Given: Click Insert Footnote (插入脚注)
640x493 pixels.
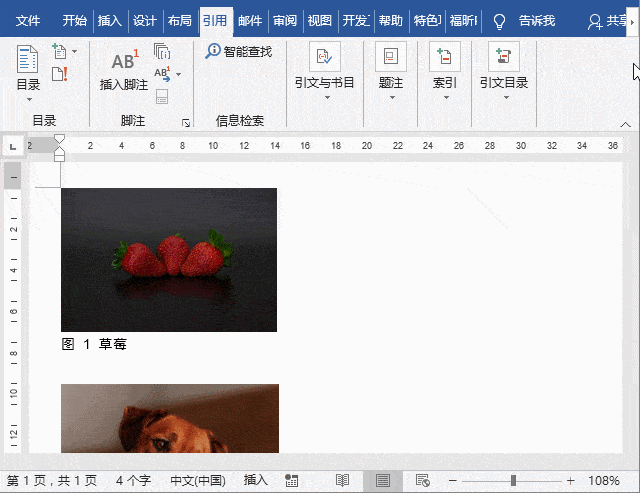Looking at the screenshot, I should [124, 70].
